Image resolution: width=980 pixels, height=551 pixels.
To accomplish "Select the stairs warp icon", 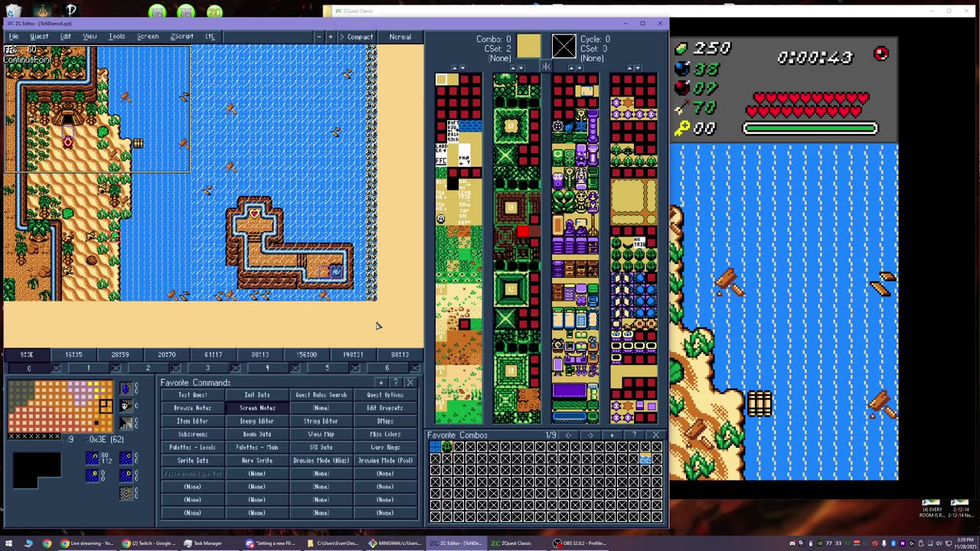I will point(126,423).
